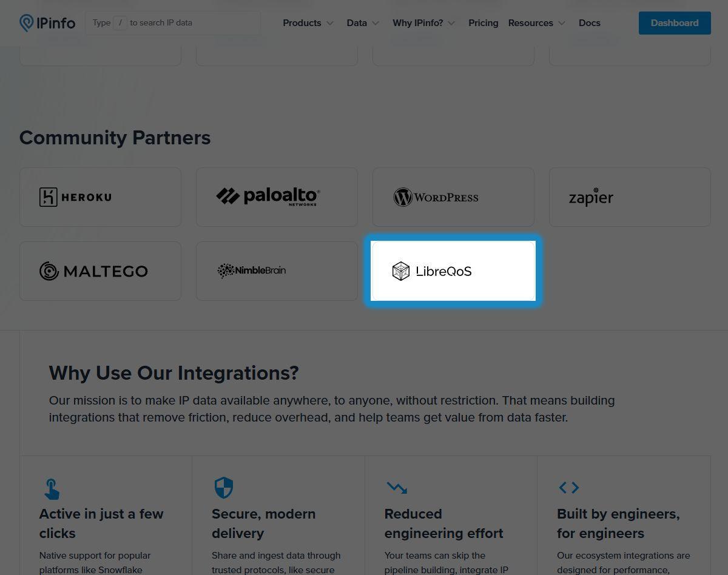This screenshot has width=728, height=575.
Task: Click the highlighted LibreQoS partner card
Action: click(x=453, y=271)
